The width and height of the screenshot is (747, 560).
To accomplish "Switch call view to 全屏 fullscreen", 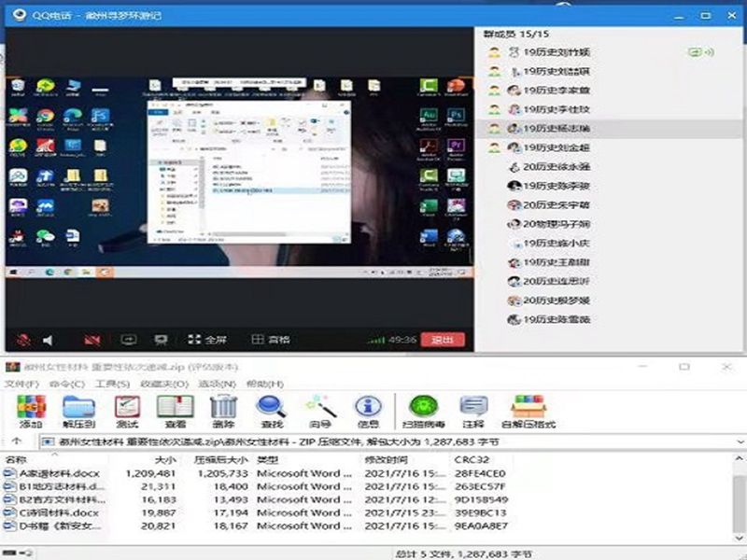I will [207, 340].
